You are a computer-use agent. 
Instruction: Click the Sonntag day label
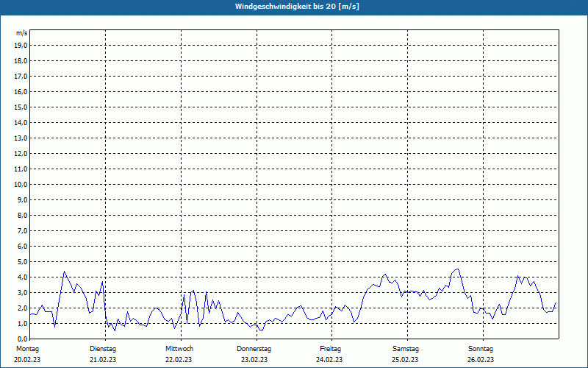(481, 349)
